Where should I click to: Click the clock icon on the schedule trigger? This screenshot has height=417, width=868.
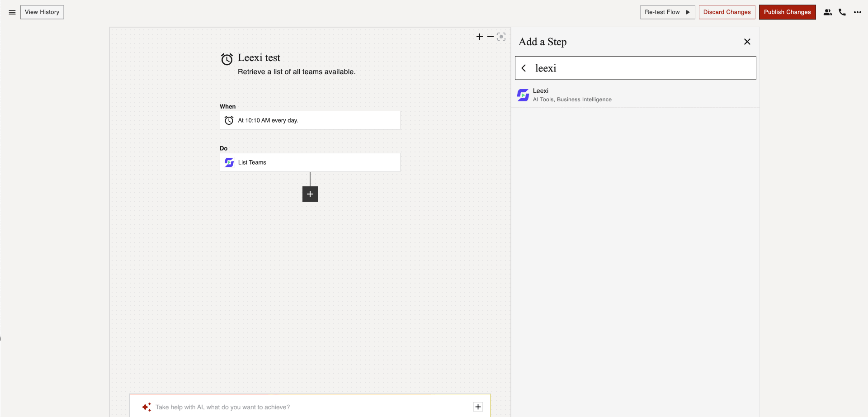(x=229, y=120)
